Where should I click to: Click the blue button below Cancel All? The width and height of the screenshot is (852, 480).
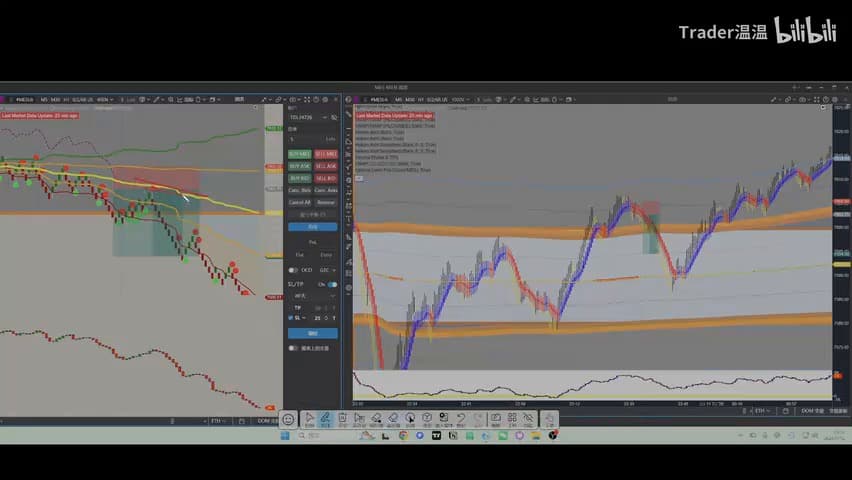(x=312, y=227)
